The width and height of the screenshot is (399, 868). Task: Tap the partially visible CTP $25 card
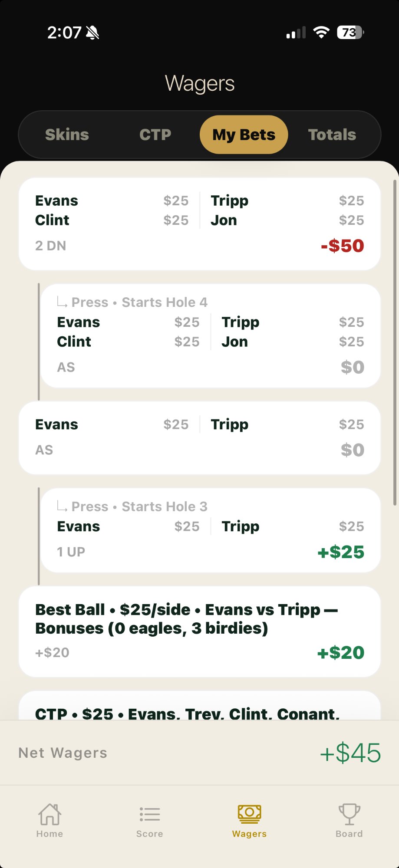pos(200,707)
